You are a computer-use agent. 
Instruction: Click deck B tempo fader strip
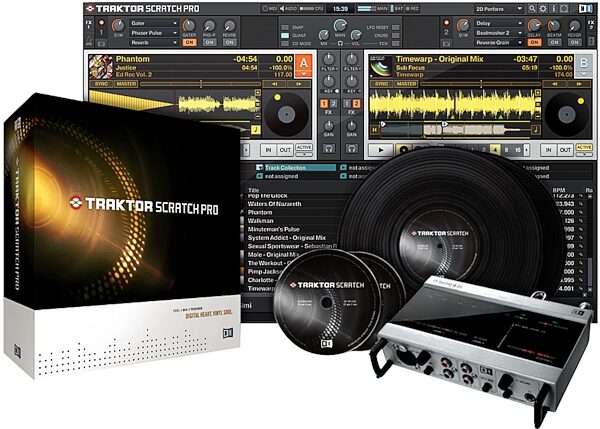click(x=481, y=84)
